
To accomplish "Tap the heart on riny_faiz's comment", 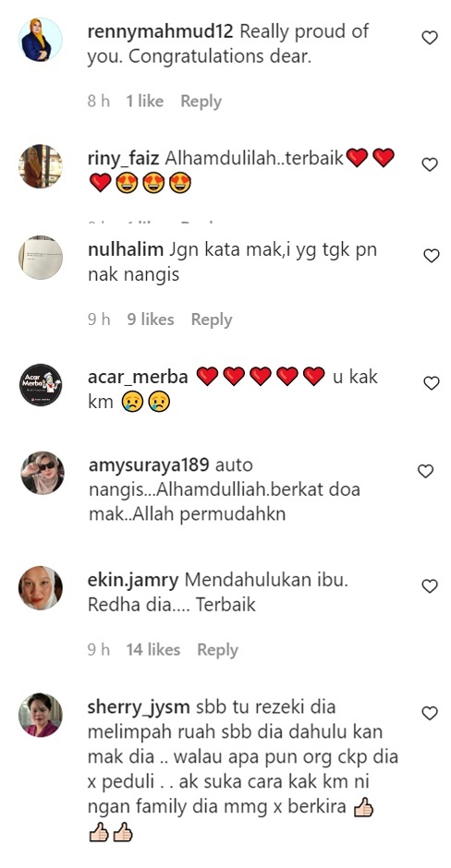I will click(x=430, y=164).
